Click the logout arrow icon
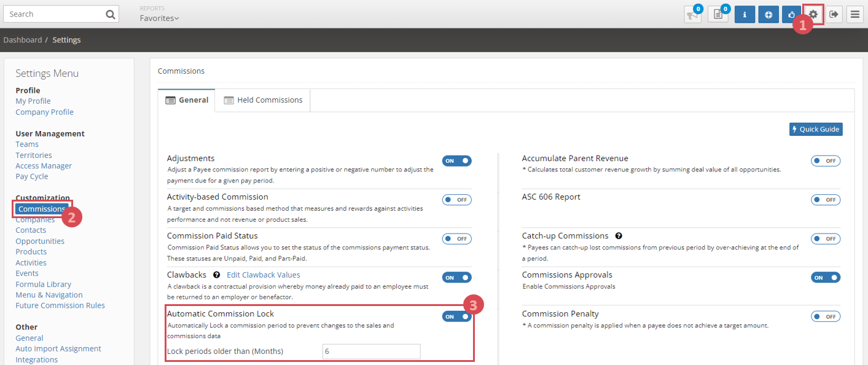Image resolution: width=868 pixels, height=365 pixels. (833, 14)
